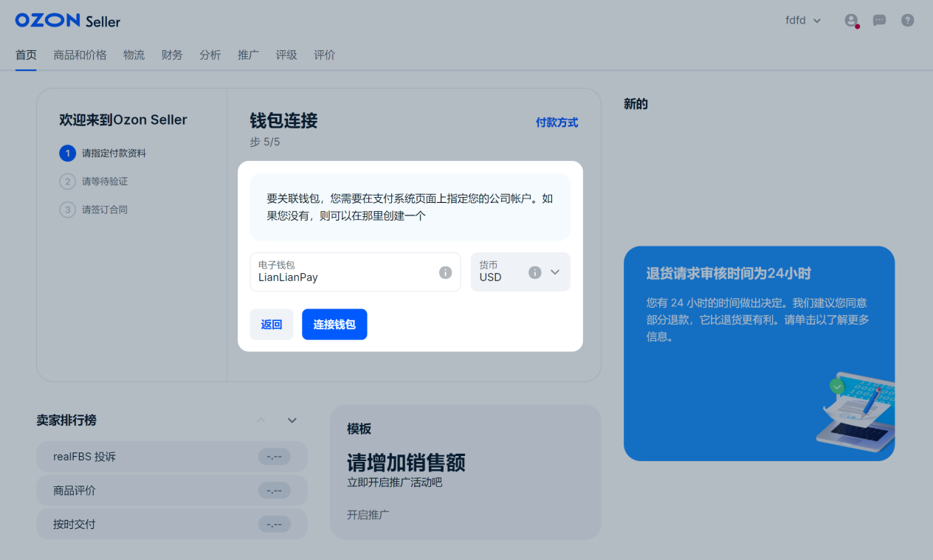This screenshot has height=560, width=933.
Task: Open the USD currency dropdown
Action: [x=554, y=272]
